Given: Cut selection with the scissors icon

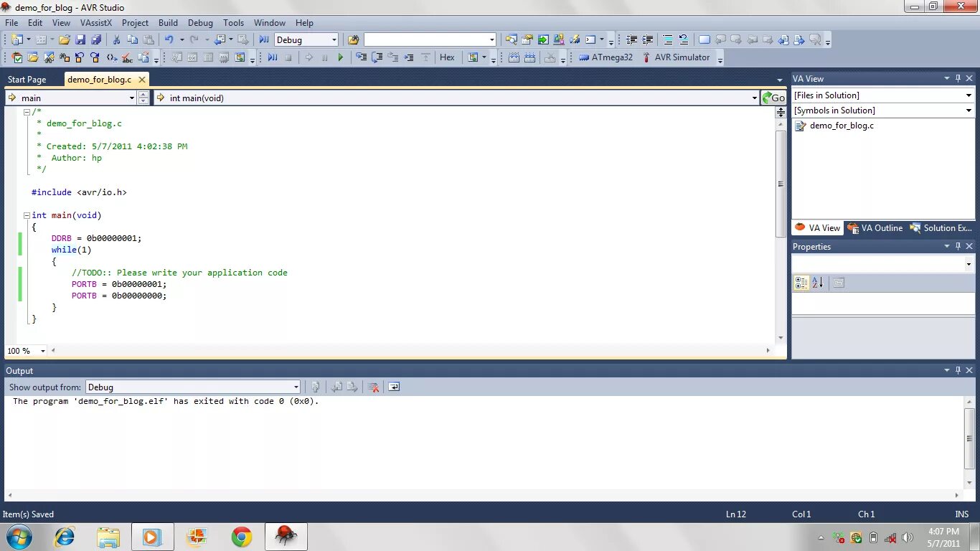Looking at the screenshot, I should [116, 39].
